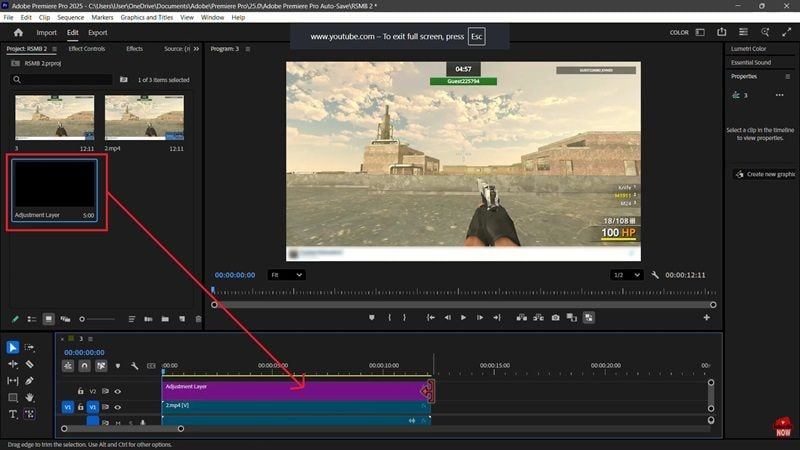Screen dimensions: 800x450
Task: Open the Sequence menu
Action: (70, 17)
